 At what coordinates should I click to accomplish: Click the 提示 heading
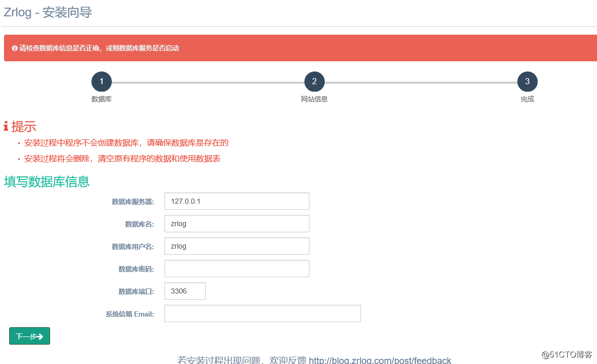23,127
